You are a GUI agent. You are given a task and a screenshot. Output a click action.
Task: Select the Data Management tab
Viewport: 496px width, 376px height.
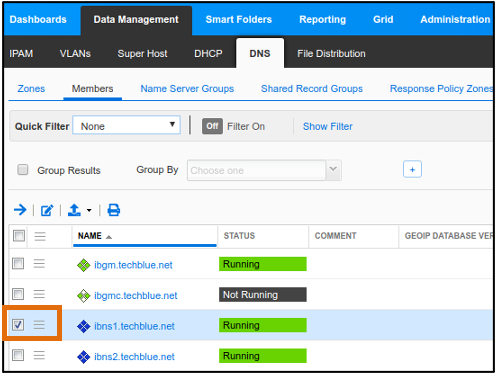click(x=136, y=20)
